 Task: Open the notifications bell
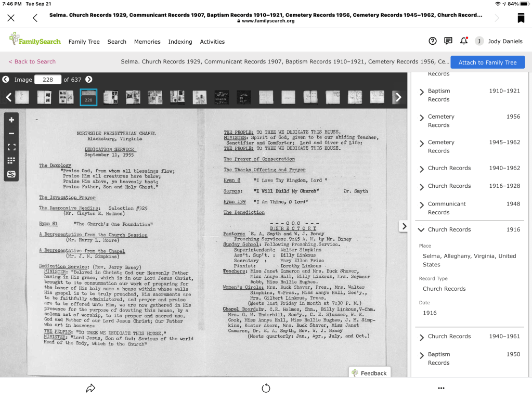tap(463, 41)
